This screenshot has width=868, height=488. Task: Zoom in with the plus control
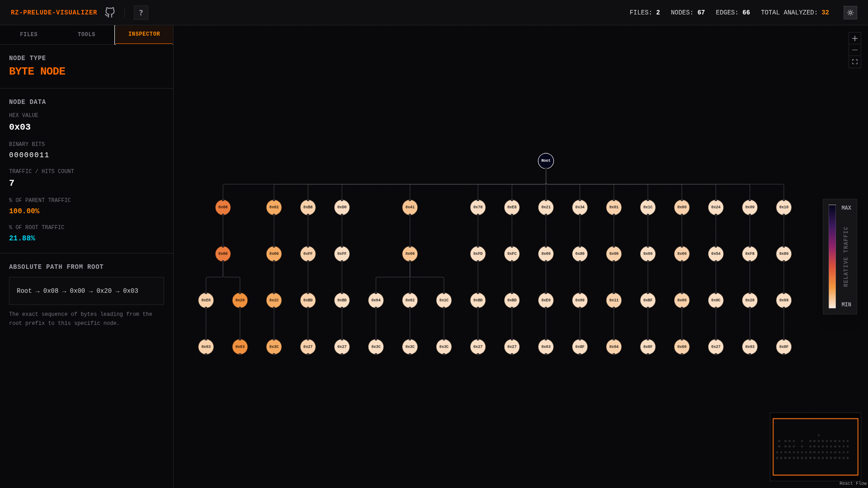(x=855, y=38)
